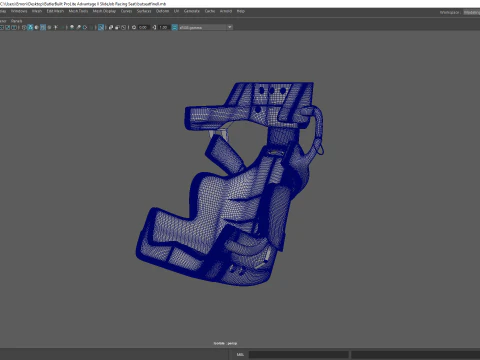Open the viewport Panels menu
This screenshot has width=480, height=360.
[16, 21]
